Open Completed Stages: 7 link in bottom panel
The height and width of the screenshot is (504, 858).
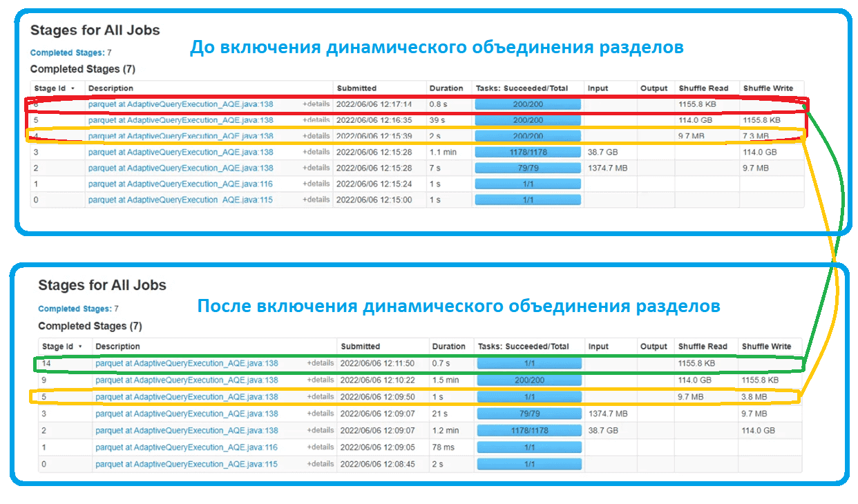click(78, 309)
